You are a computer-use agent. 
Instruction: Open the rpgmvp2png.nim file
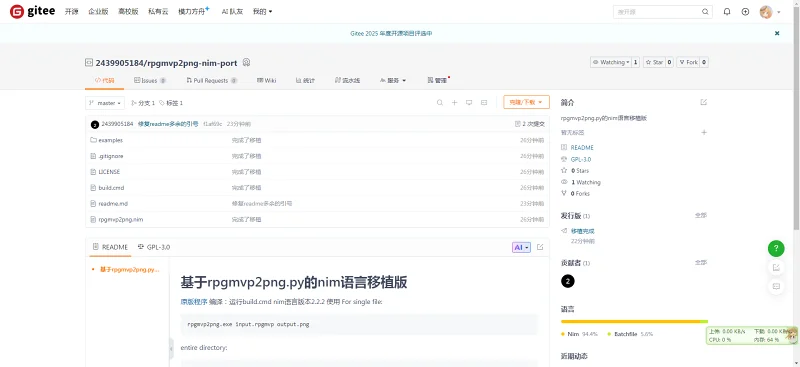(x=120, y=219)
